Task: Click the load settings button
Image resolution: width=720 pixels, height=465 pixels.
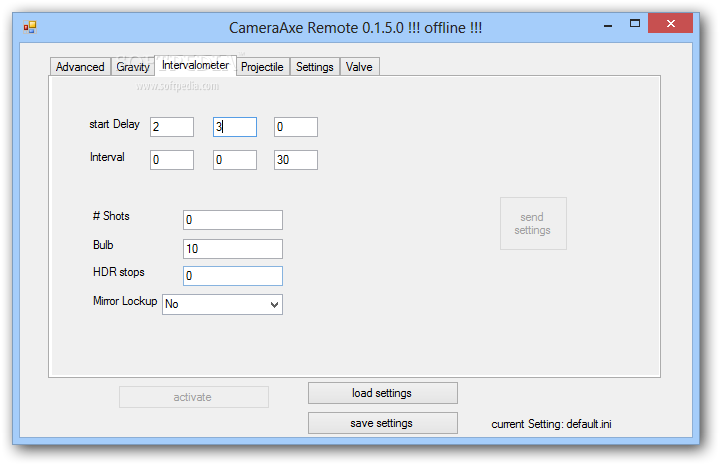Action: pyautogui.click(x=382, y=393)
